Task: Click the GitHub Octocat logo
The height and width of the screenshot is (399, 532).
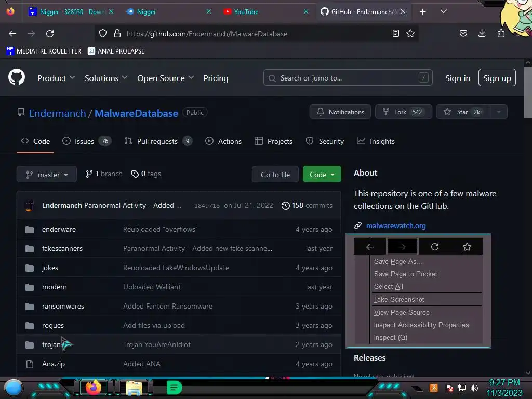Action: tap(17, 77)
